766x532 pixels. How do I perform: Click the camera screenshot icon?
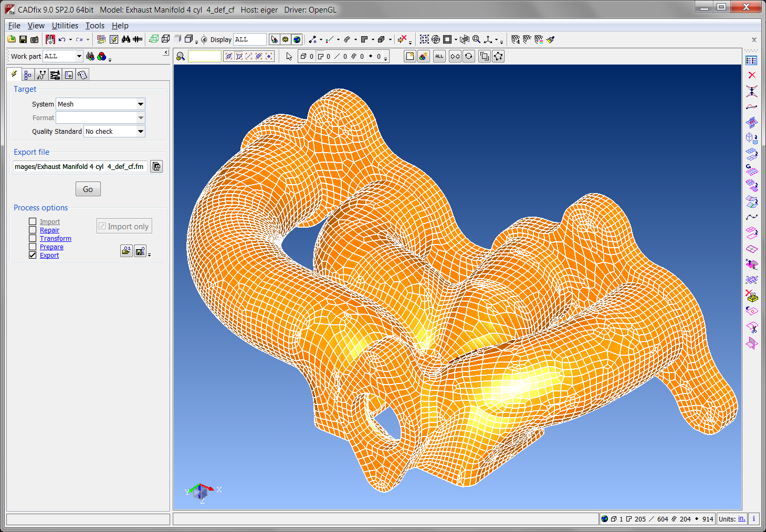coord(34,39)
